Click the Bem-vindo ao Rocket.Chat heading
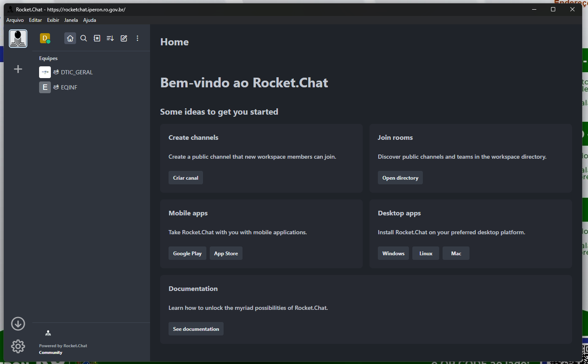Viewport: 588px width, 364px height. click(x=244, y=83)
